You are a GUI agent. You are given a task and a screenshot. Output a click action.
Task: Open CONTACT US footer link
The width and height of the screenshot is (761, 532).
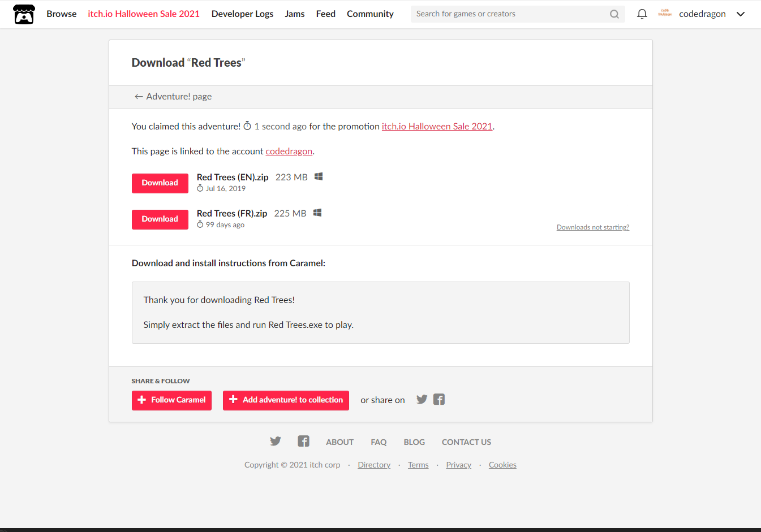pos(466,442)
